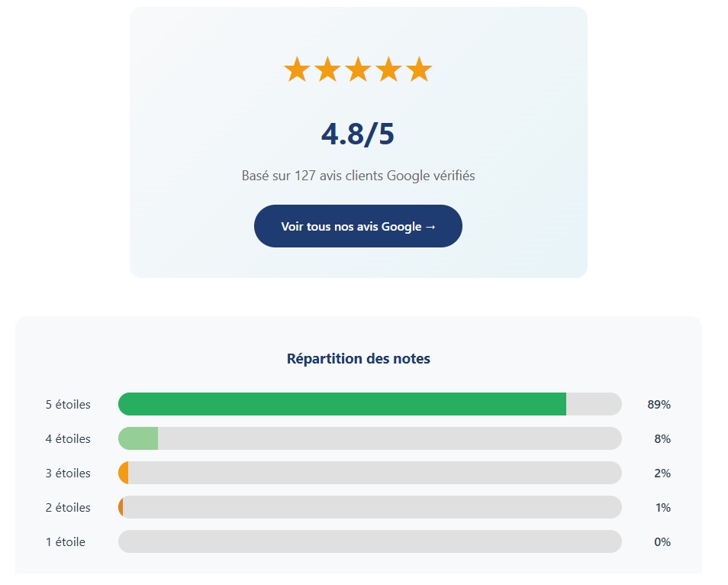The width and height of the screenshot is (728, 585).
Task: Open 'Voir tous nos avis Google' button
Action: (x=358, y=226)
